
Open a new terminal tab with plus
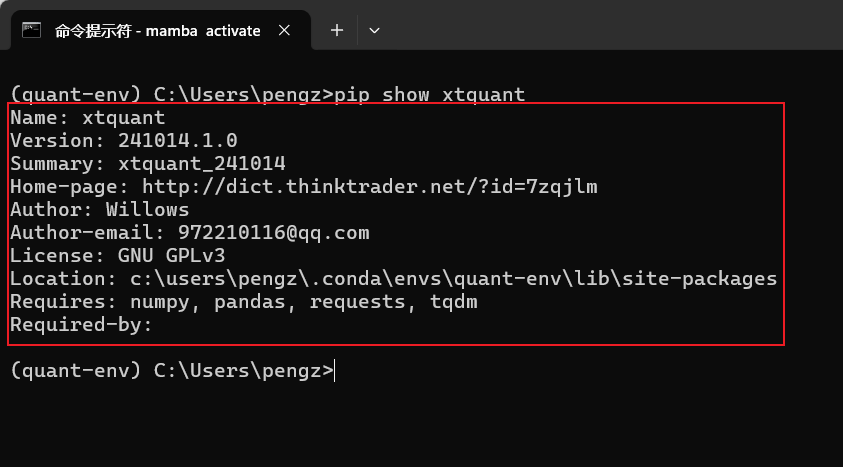(x=337, y=30)
